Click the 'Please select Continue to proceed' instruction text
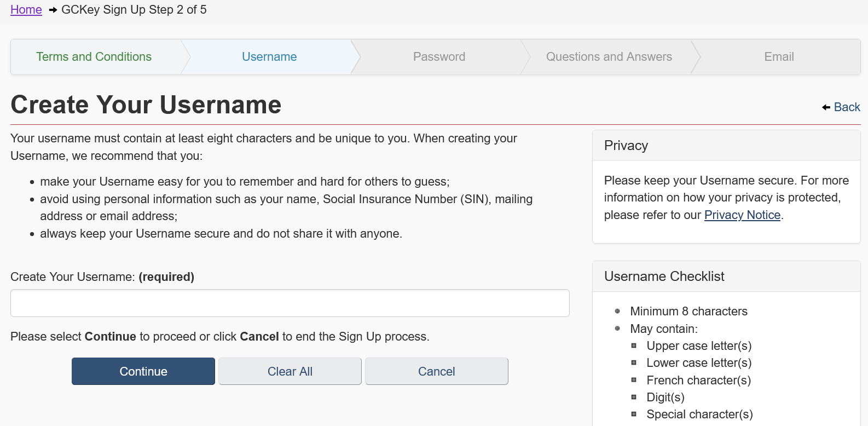The width and height of the screenshot is (868, 426). 220,337
